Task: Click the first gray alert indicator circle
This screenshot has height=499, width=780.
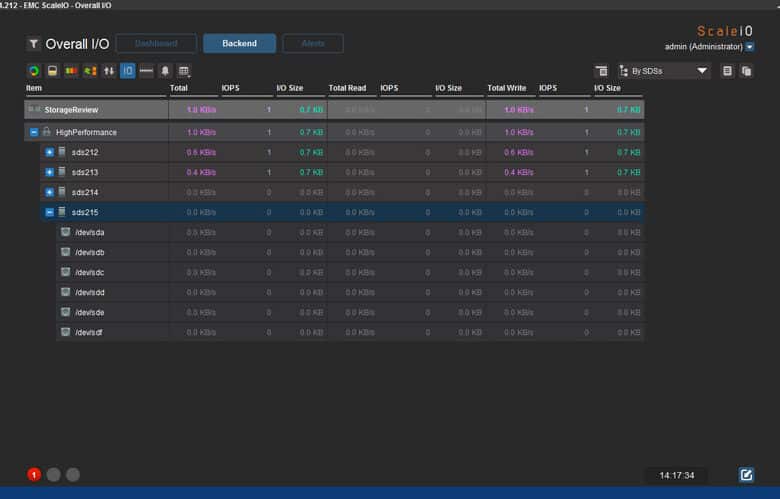Action: 53,475
